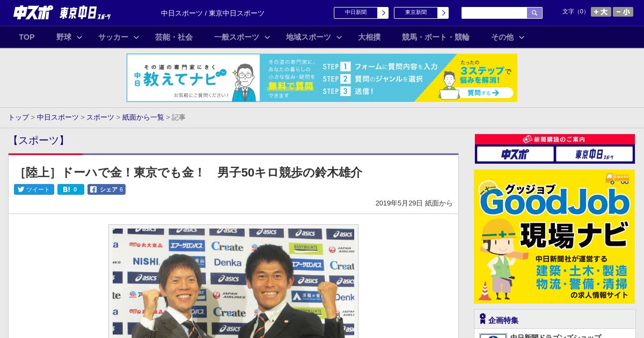644x338 pixels.
Task: Expand the 一般スポーツ menu dropdown
Action: coord(242,37)
